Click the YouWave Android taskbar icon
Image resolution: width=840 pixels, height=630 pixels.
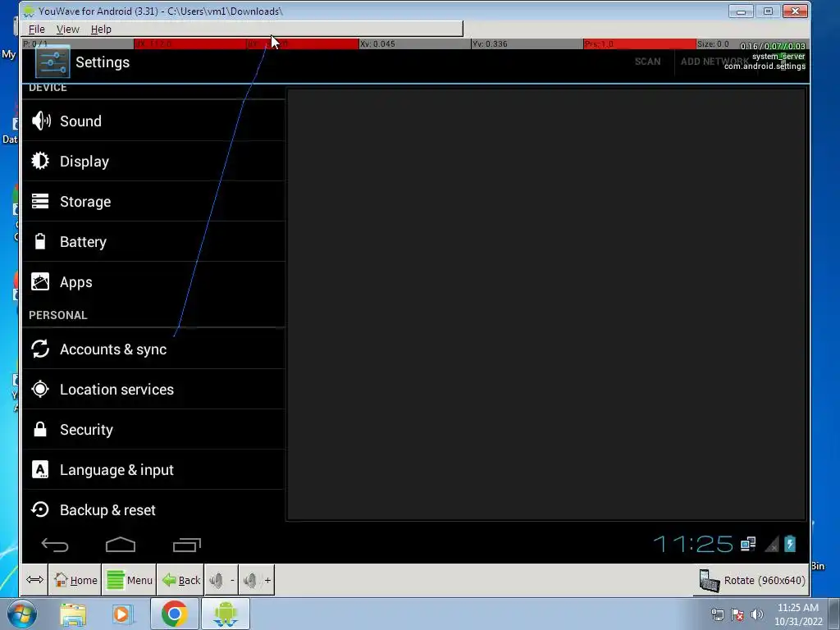[x=225, y=614]
